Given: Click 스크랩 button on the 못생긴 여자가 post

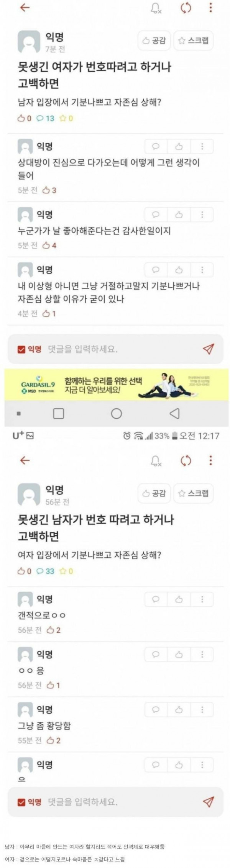Looking at the screenshot, I should [x=194, y=40].
